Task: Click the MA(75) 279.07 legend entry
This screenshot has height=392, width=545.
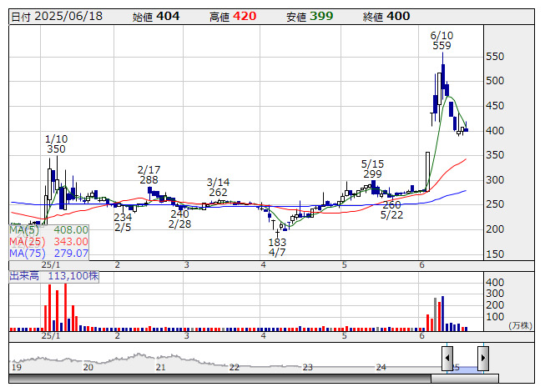Action: pos(48,254)
